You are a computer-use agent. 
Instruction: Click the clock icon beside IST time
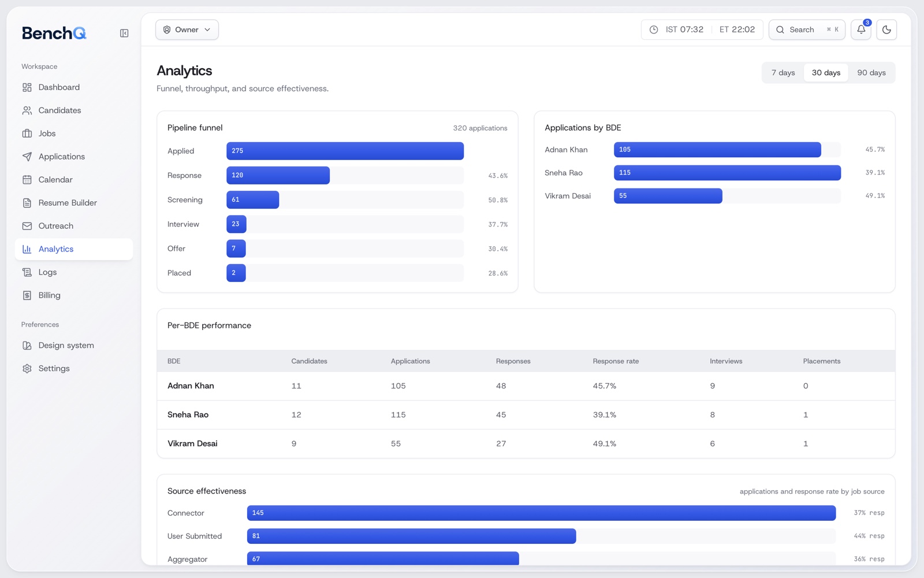pos(654,29)
